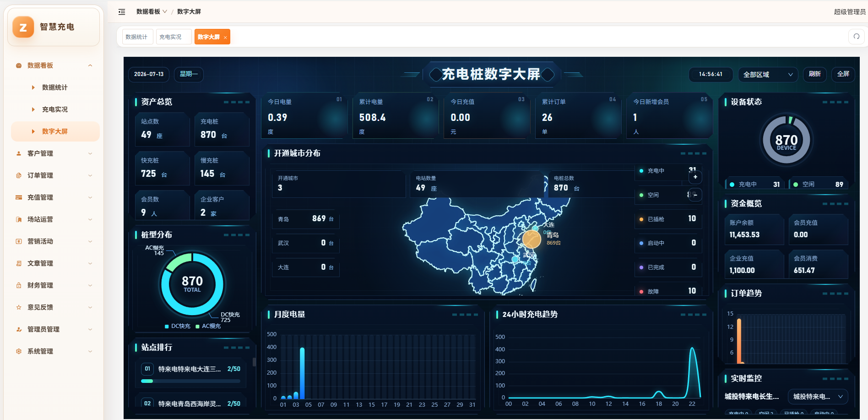The width and height of the screenshot is (868, 420).
Task: Click the sidebar collapse hamburger icon
Action: [x=122, y=12]
